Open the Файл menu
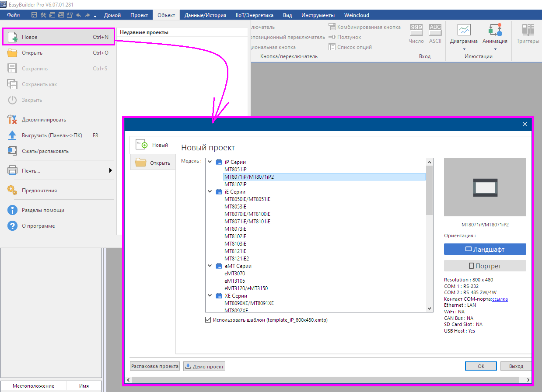 pos(14,15)
